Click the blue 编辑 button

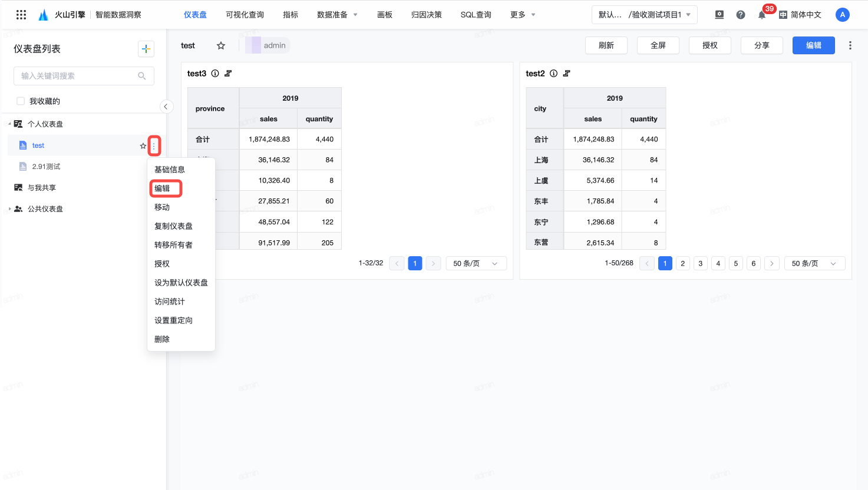pos(813,45)
